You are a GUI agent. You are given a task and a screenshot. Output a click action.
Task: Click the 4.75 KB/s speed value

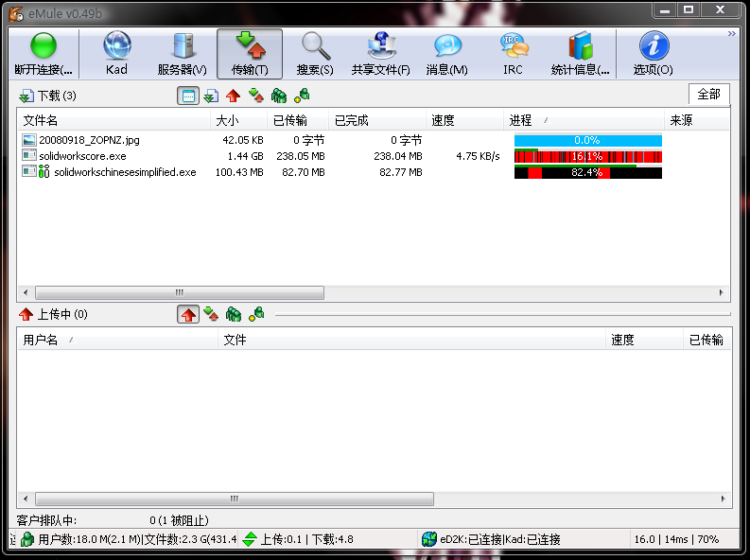478,156
